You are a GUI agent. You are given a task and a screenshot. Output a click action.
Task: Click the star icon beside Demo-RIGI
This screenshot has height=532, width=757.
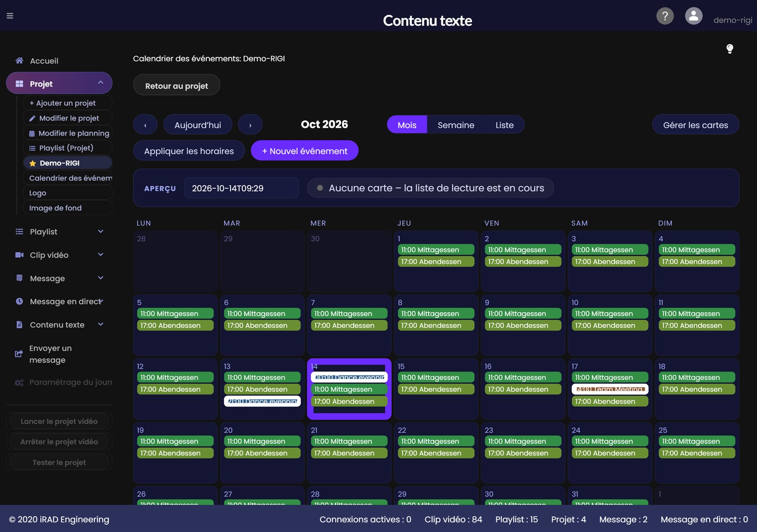[x=33, y=163]
